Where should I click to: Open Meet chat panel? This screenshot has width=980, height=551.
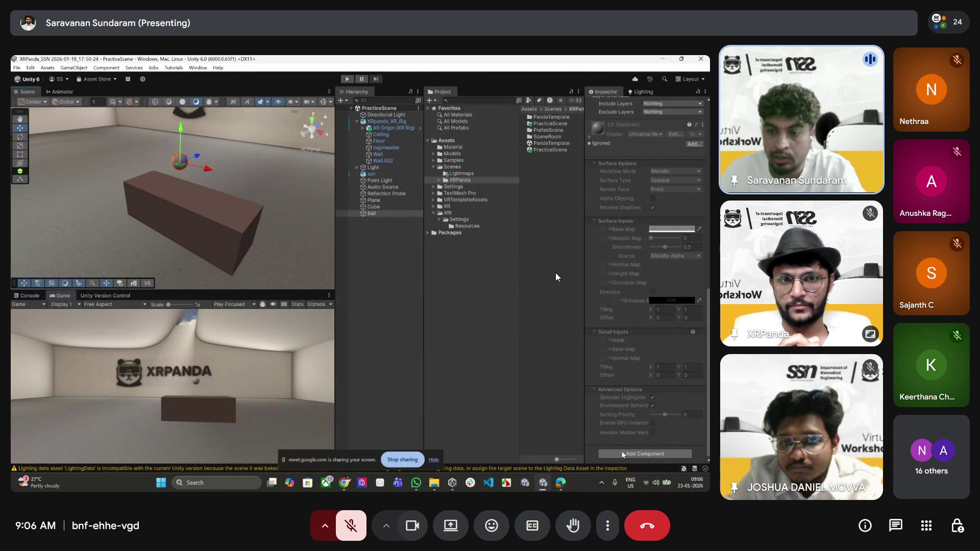point(895,525)
